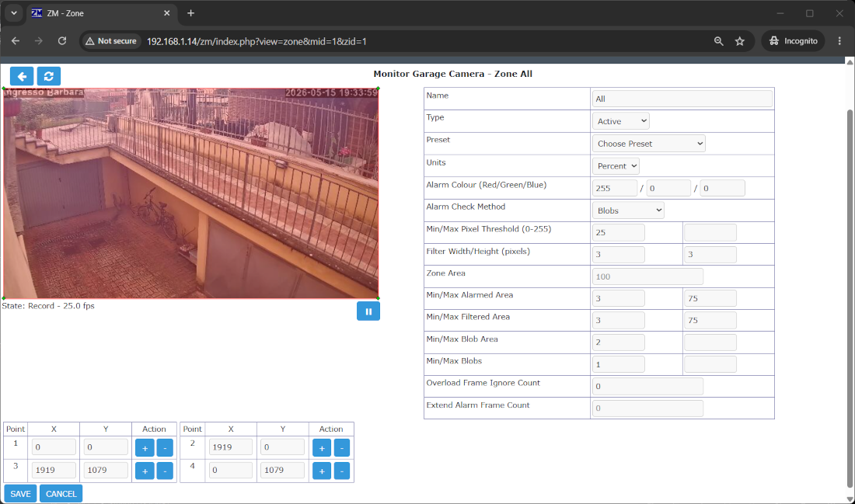Edit Overload Frame Ignore Count field
Viewport: 855px width, 504px height.
click(x=647, y=386)
